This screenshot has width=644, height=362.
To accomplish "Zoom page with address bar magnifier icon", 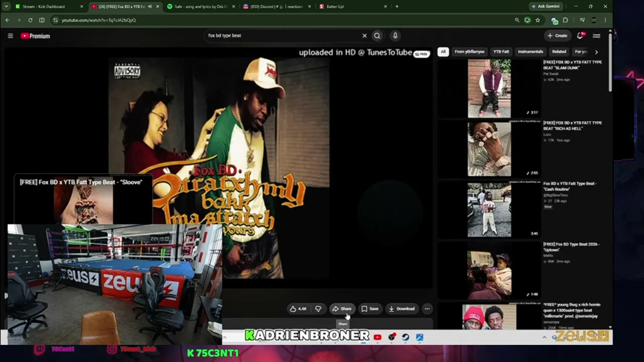I will click(517, 20).
